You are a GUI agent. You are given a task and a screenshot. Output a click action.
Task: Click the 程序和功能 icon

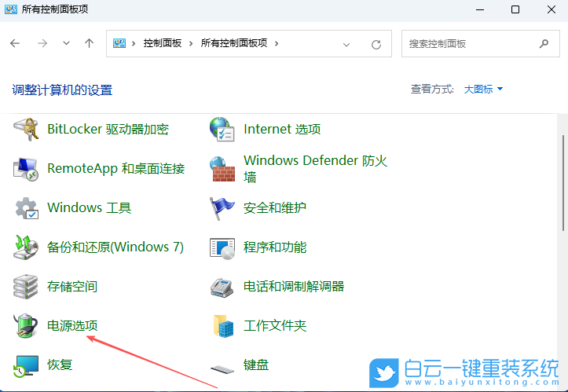tap(222, 248)
